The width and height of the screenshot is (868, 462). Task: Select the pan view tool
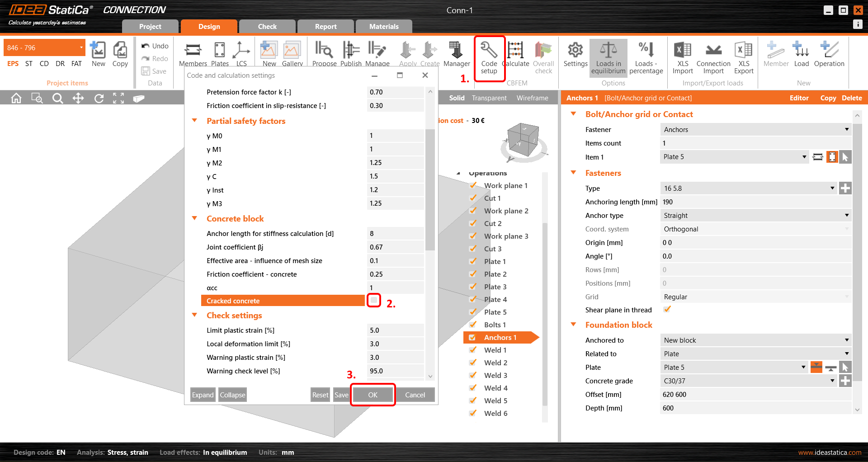click(x=78, y=98)
